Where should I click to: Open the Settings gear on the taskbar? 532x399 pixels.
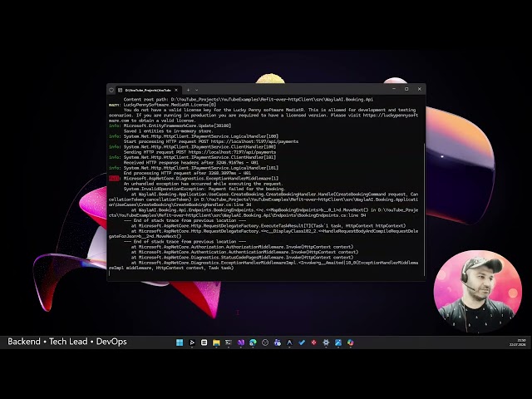[x=326, y=342]
